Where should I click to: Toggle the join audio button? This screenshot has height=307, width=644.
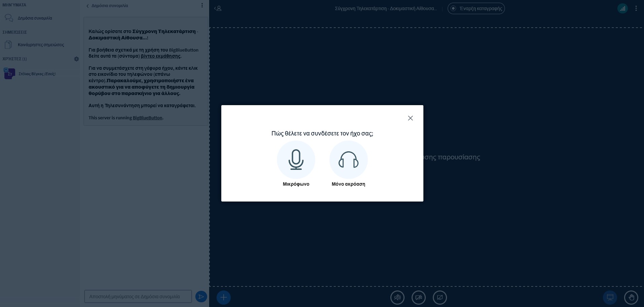[397, 298]
